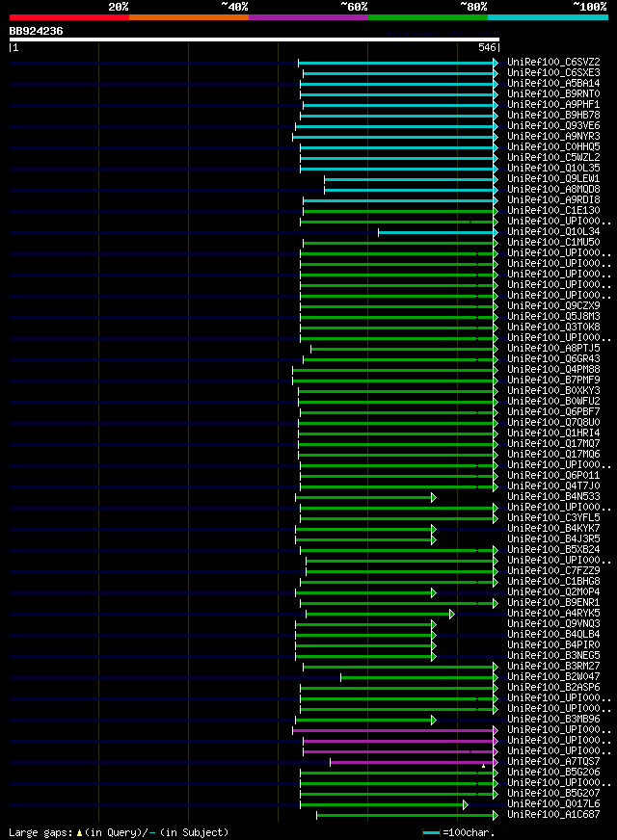This screenshot has width=617, height=840.
Task: Click the purple ~60% identity legend bar
Action: click(308, 17)
